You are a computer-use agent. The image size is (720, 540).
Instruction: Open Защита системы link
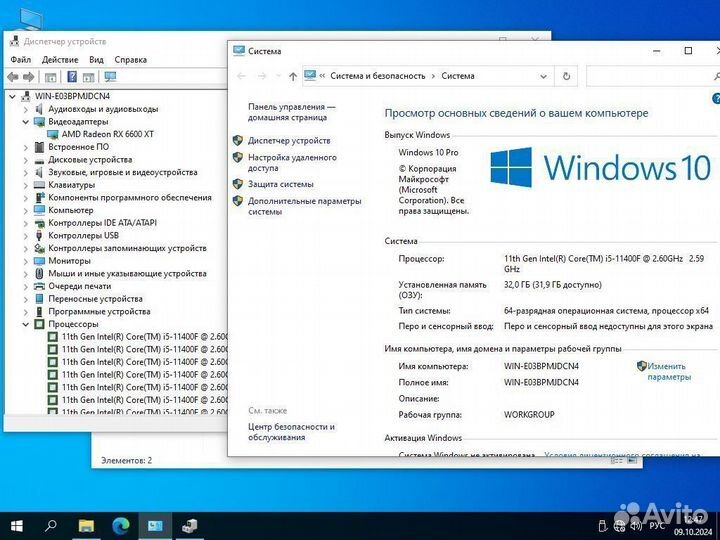(281, 184)
